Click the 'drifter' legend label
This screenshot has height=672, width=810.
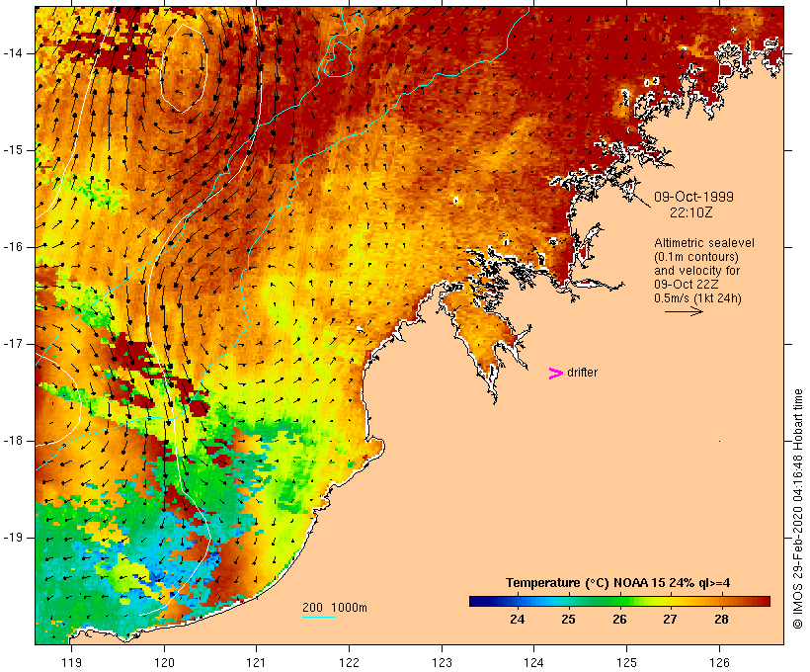582,373
